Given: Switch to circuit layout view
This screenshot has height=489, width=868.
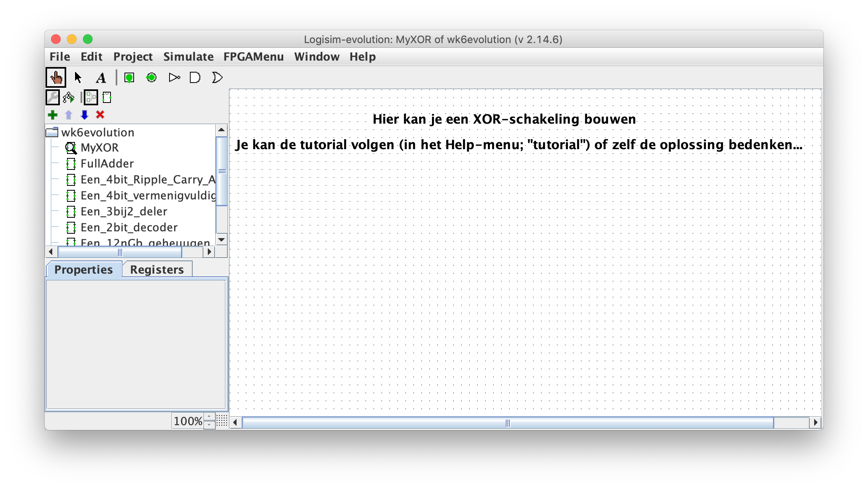Looking at the screenshot, I should click(91, 97).
